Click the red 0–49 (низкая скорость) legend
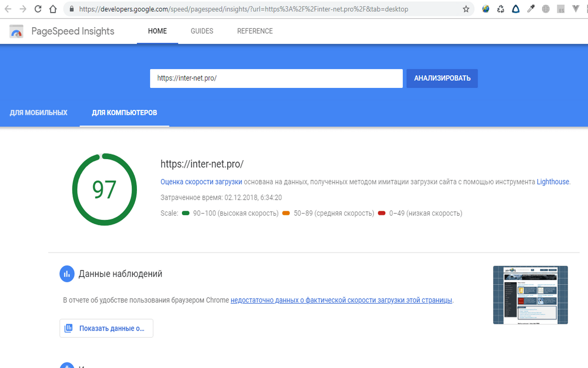The width and height of the screenshot is (588, 368). pyautogui.click(x=420, y=213)
